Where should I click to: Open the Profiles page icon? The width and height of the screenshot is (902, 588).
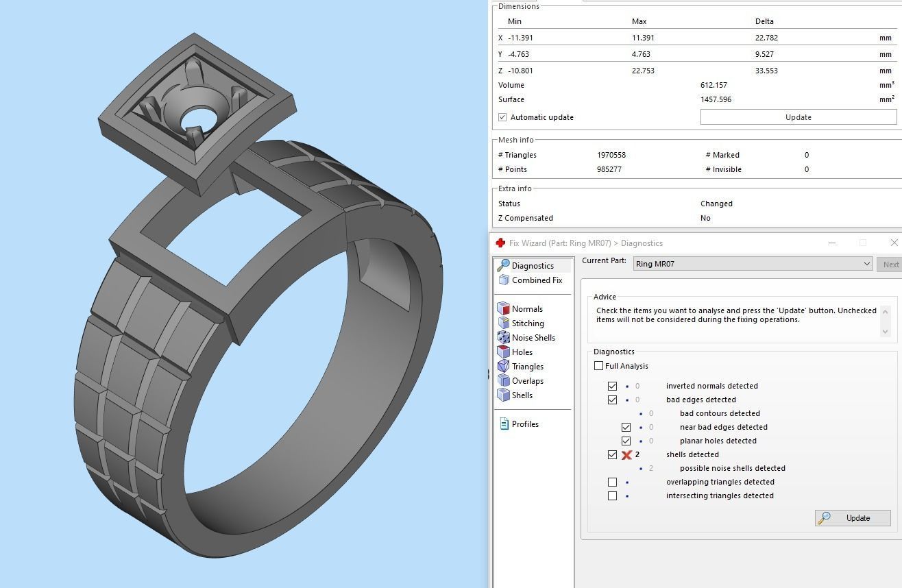point(504,424)
